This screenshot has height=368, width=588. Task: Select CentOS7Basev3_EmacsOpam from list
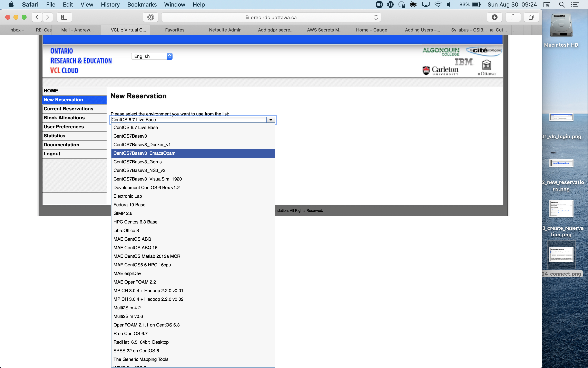pos(193,153)
